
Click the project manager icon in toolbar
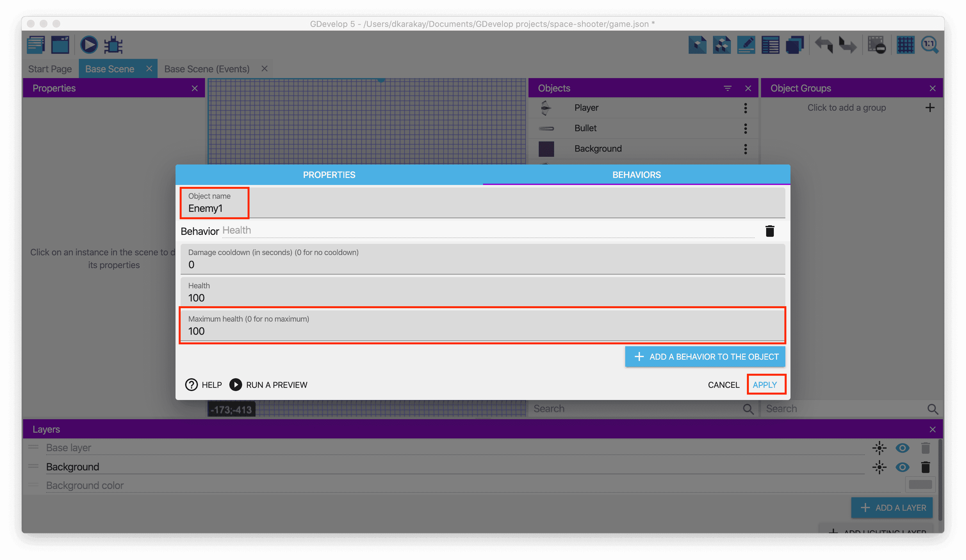pos(36,45)
